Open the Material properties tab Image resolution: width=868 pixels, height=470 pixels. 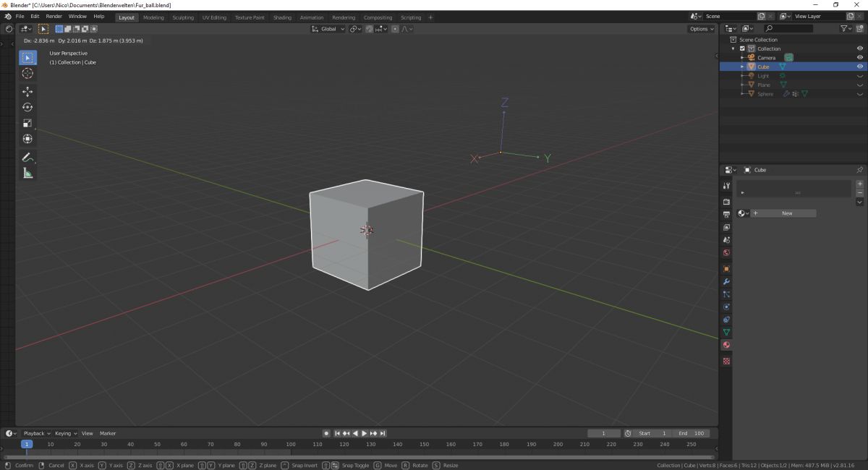[x=726, y=345]
